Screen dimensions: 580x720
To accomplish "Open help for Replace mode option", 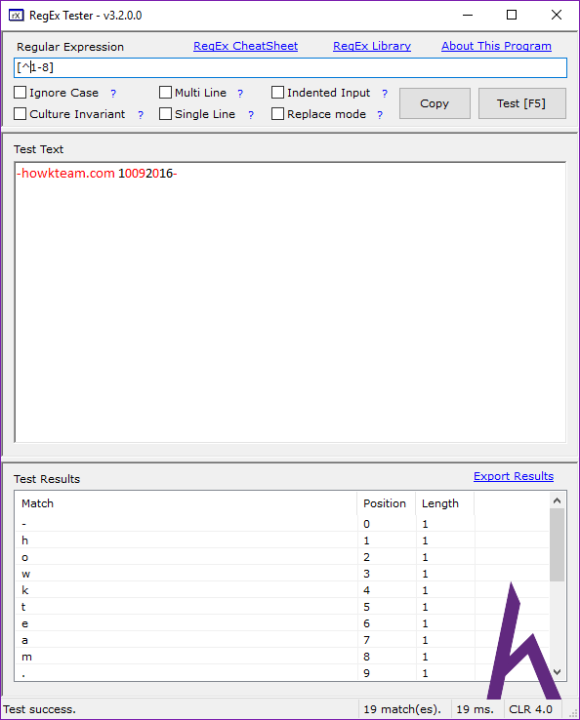I will pyautogui.click(x=380, y=115).
